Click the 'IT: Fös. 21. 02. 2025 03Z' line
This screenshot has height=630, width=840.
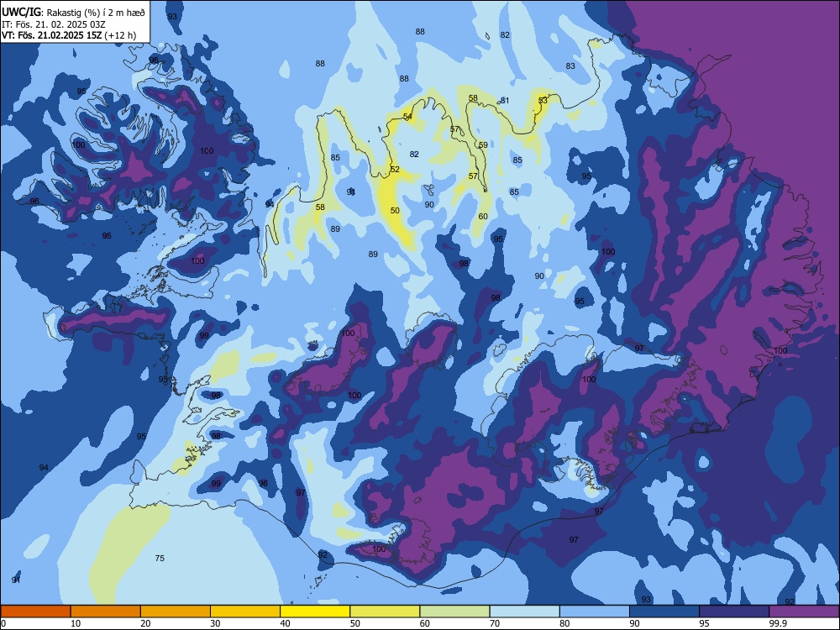tap(54, 24)
